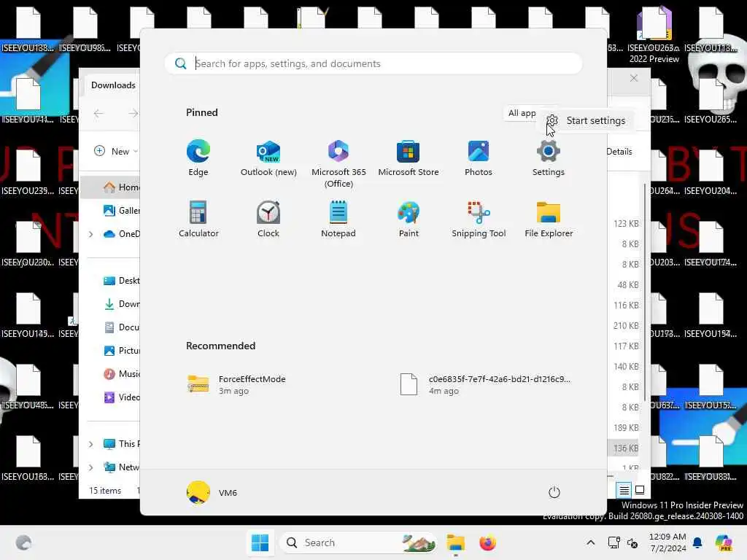Click Start settings context option

coord(586,120)
